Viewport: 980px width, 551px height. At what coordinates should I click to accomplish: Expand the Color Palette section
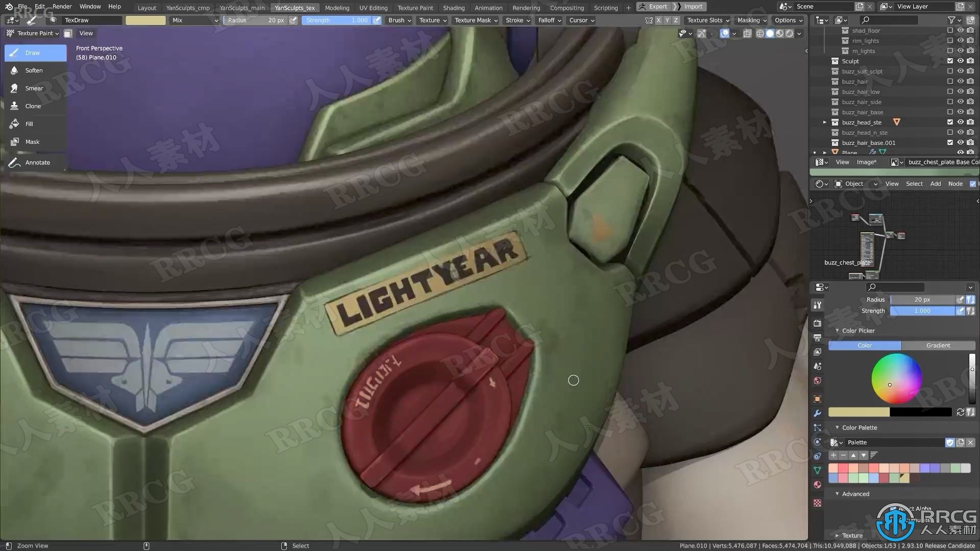click(x=838, y=427)
